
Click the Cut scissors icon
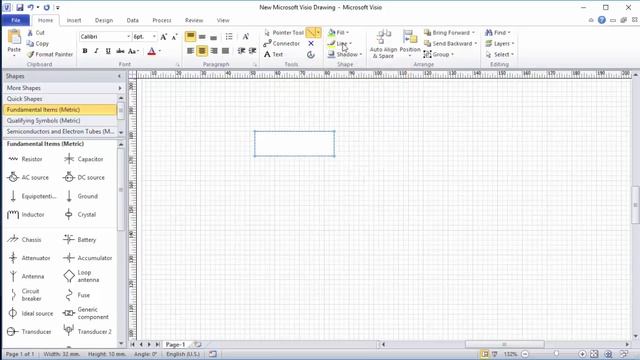pyautogui.click(x=30, y=33)
